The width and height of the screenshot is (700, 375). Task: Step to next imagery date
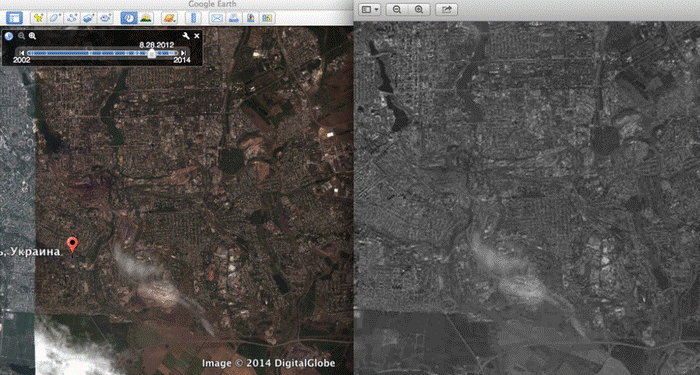183,53
